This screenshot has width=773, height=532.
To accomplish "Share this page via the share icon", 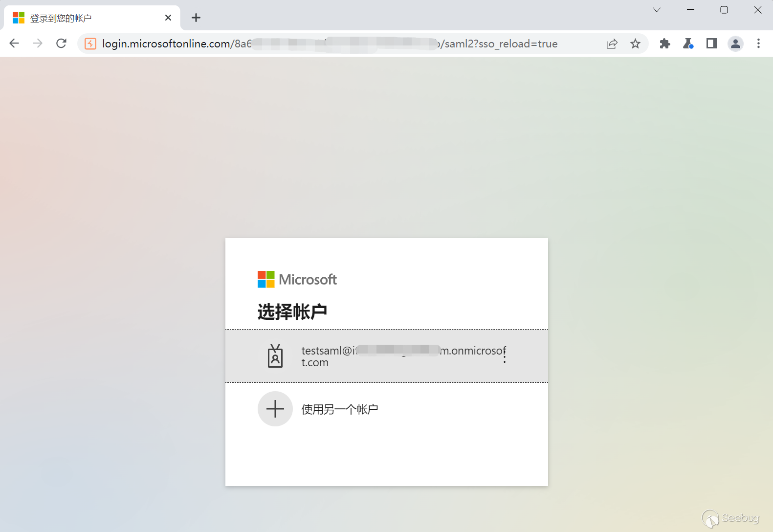I will (612, 44).
